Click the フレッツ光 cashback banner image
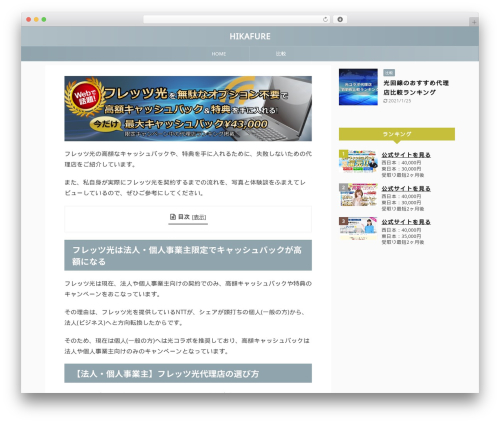 (188, 108)
